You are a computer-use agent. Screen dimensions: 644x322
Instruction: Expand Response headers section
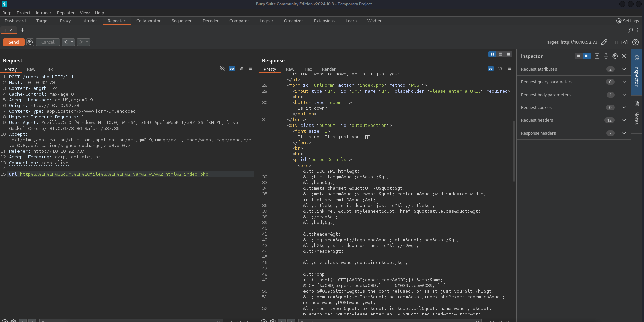[x=574, y=133]
